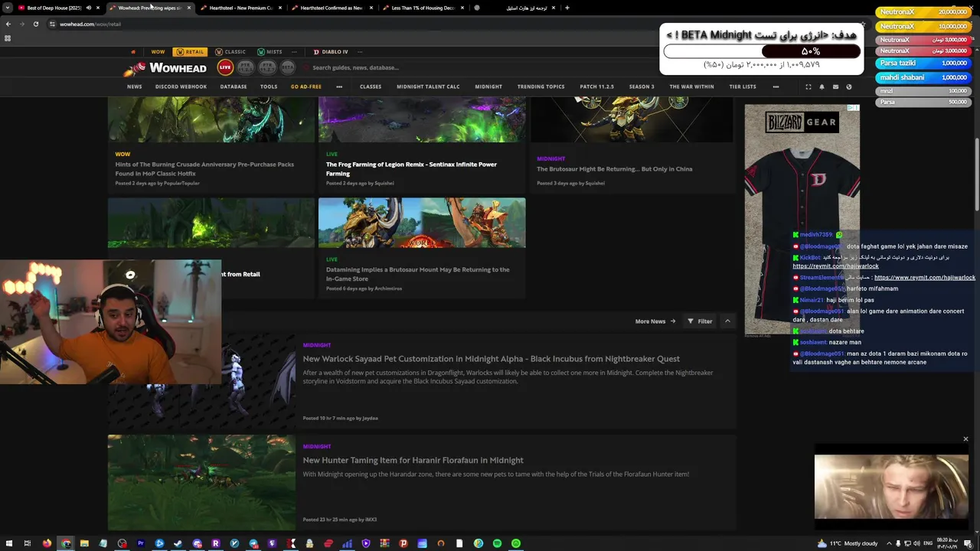Open the DATABASE menu
Screen dimensions: 980x551
[x=234, y=86]
